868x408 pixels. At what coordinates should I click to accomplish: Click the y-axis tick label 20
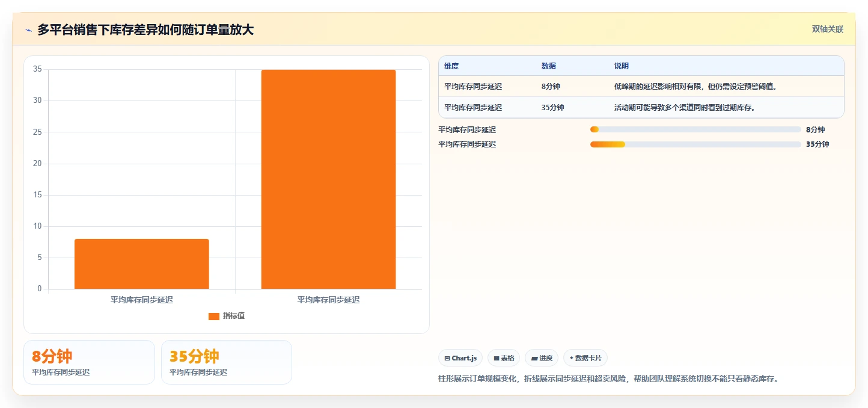(37, 163)
